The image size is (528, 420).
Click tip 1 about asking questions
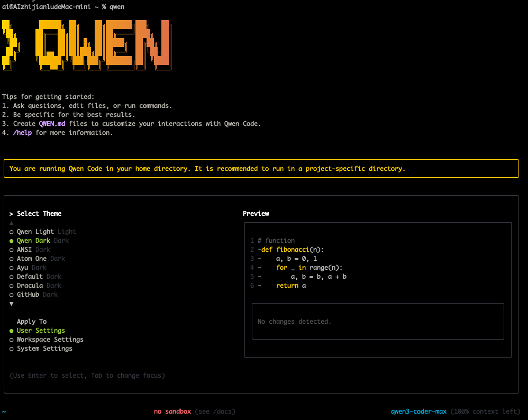point(87,106)
